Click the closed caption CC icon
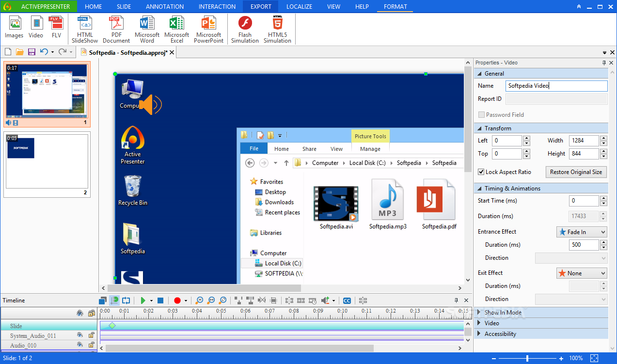Screen dimensions: 617x364 point(347,301)
